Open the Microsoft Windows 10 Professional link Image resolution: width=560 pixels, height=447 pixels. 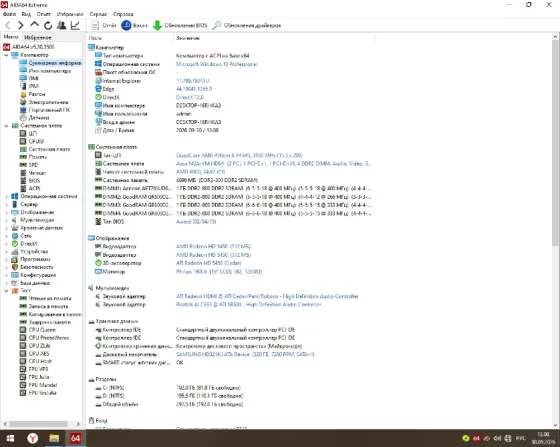pyautogui.click(x=216, y=64)
